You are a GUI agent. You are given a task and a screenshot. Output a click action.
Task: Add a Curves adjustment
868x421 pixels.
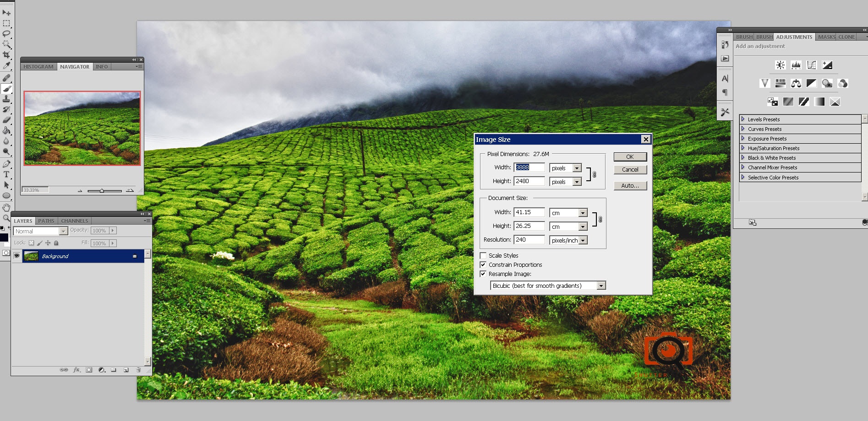pos(812,65)
